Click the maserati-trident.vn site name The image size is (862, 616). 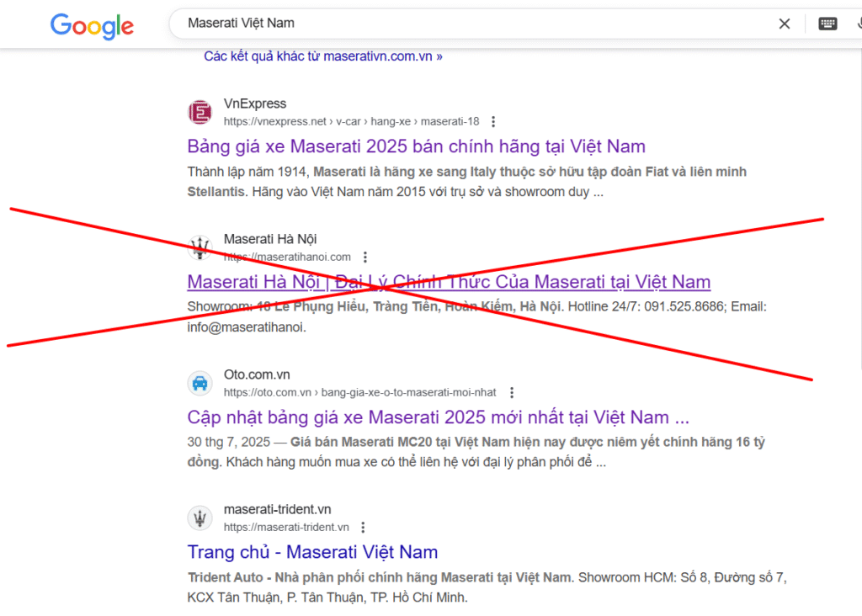click(x=277, y=510)
